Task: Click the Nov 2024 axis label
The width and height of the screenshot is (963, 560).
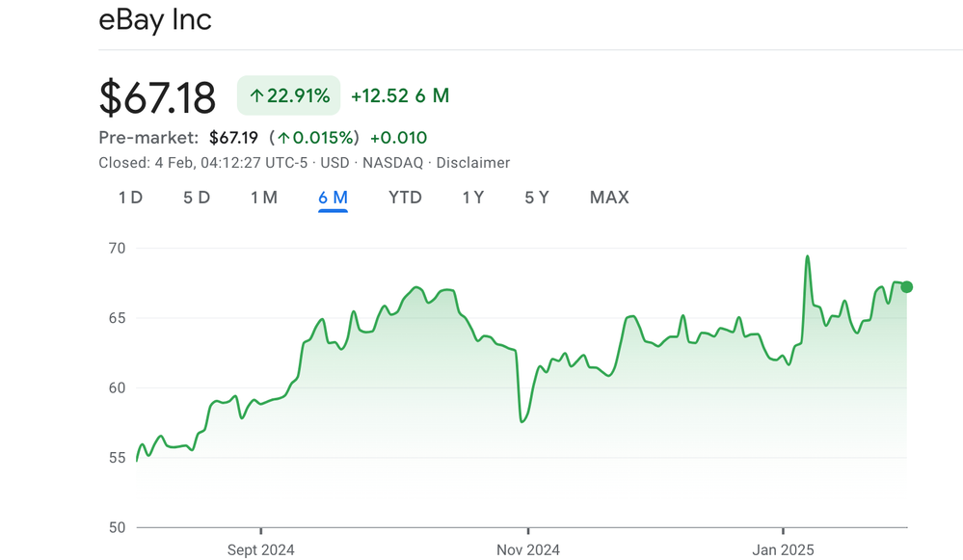Action: pos(527,549)
